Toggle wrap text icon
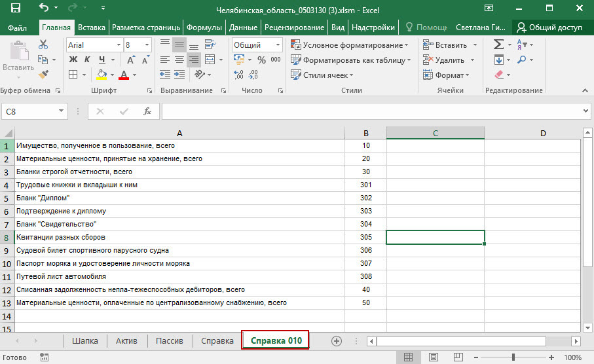 point(210,45)
